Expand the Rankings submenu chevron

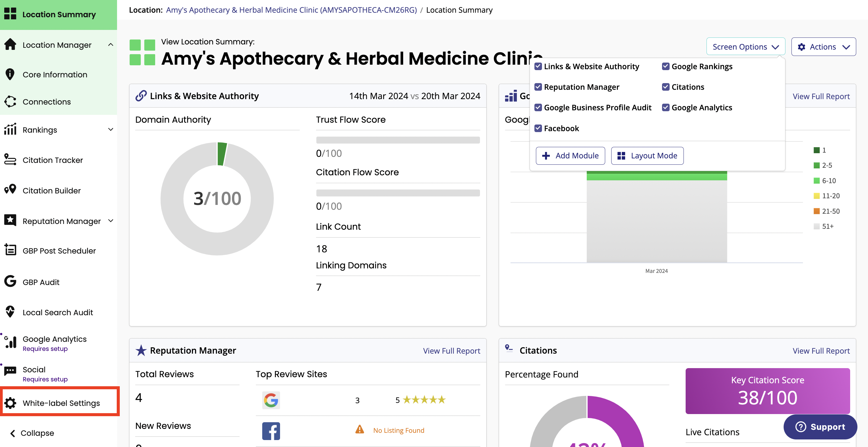(x=110, y=129)
